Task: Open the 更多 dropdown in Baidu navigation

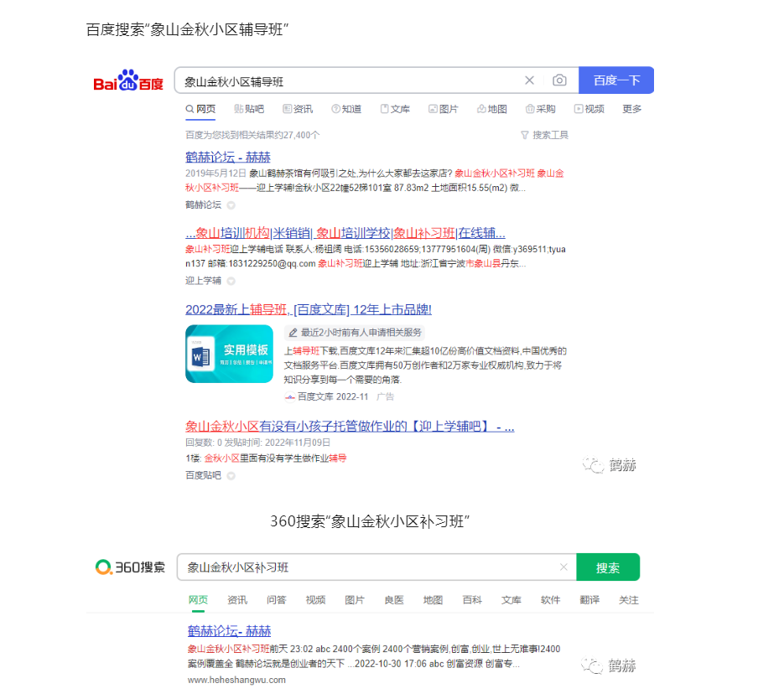Action: pos(631,109)
